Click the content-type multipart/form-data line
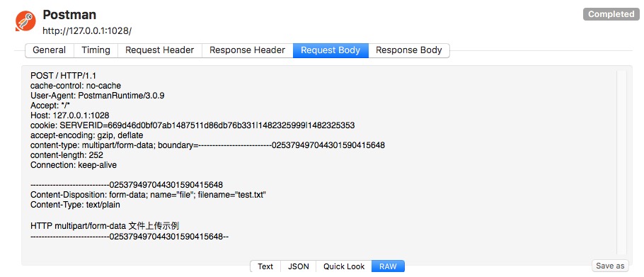644x277 pixels. pos(207,145)
